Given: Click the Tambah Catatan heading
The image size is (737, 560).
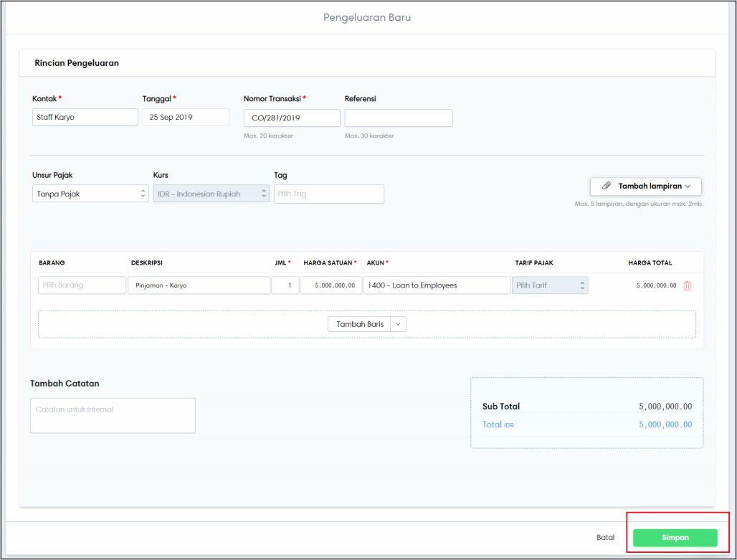Looking at the screenshot, I should coord(65,383).
